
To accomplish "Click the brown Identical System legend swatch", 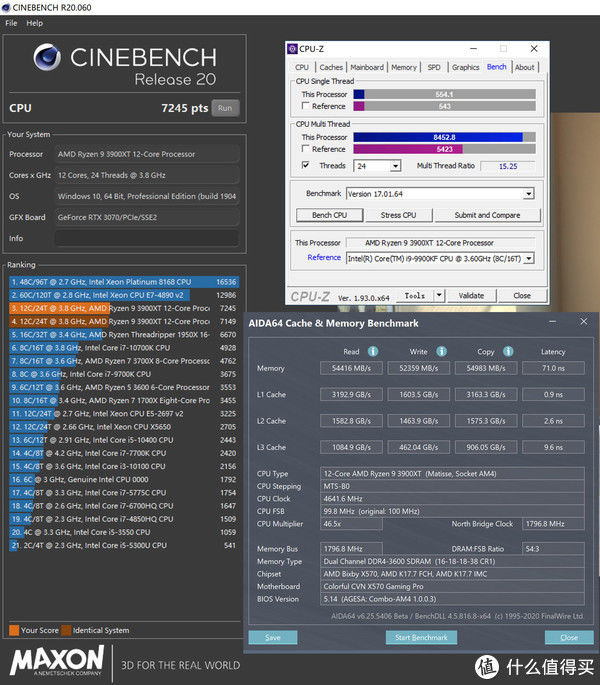I will 66,630.
